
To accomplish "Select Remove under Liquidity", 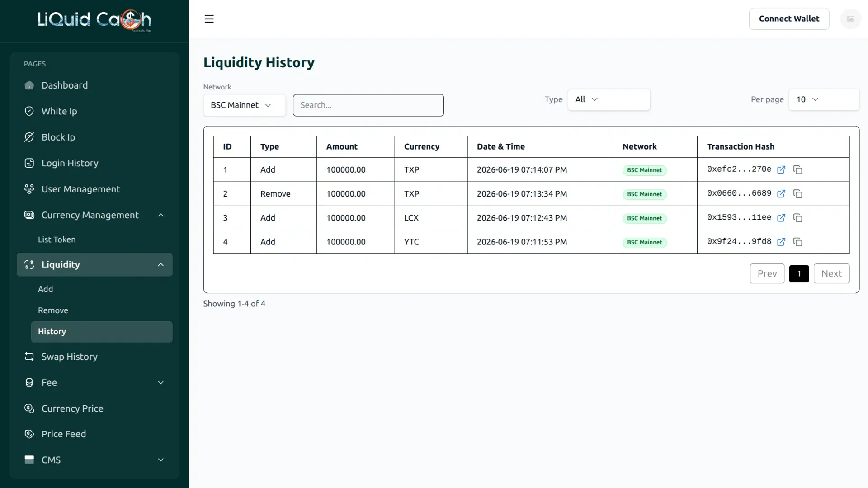I will (x=53, y=310).
